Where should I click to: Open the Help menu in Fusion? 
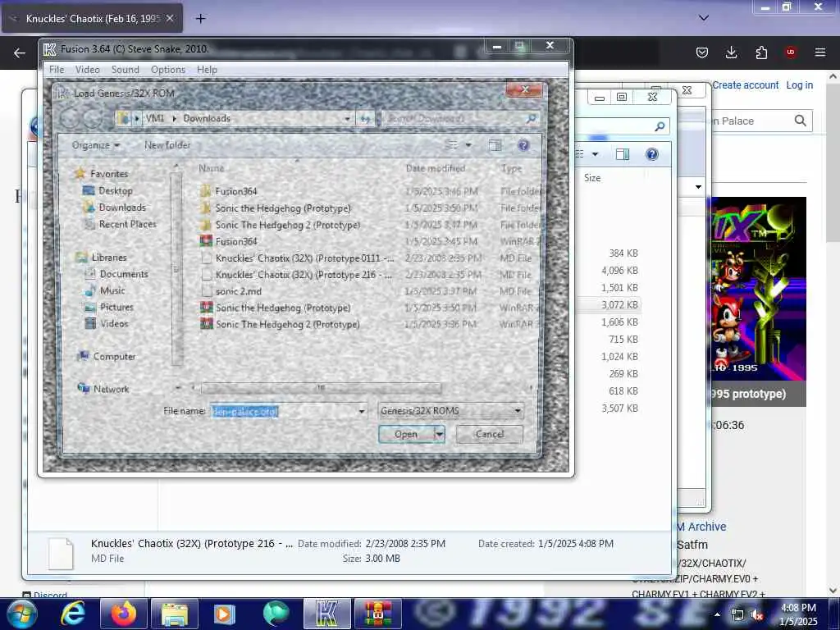coord(207,70)
